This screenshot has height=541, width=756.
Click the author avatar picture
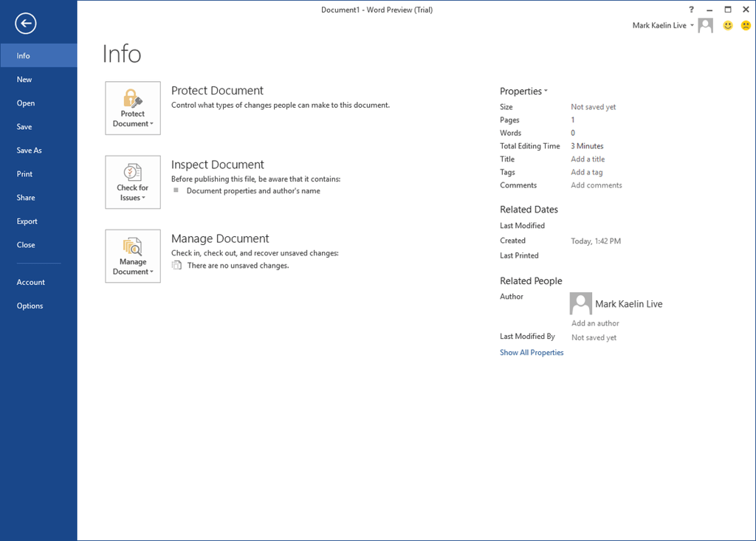(x=580, y=303)
